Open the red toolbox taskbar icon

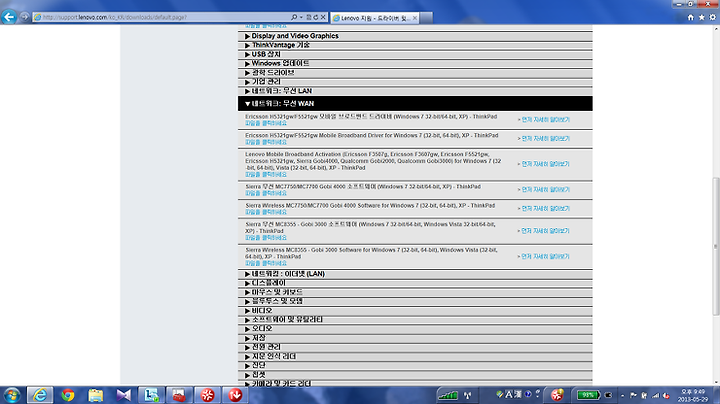[179, 395]
